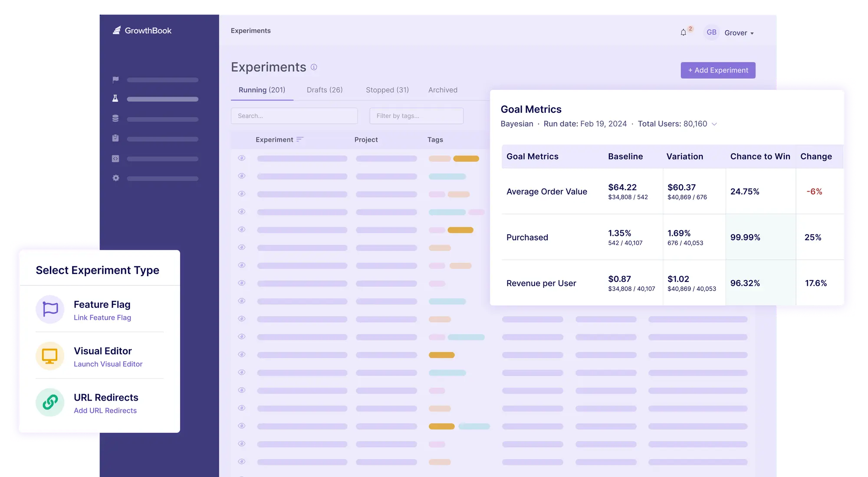Click the Add Experiment button
The height and width of the screenshot is (477, 868).
click(718, 70)
